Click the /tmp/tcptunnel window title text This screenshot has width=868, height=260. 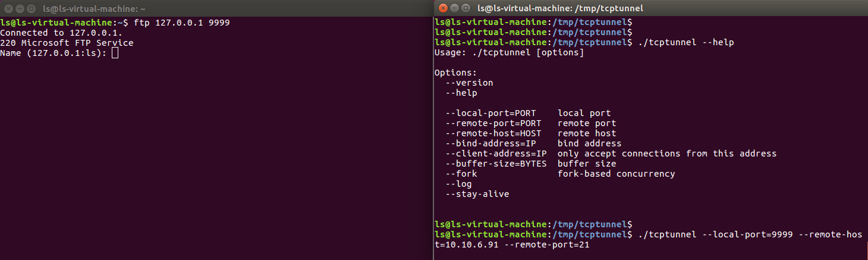coord(560,8)
